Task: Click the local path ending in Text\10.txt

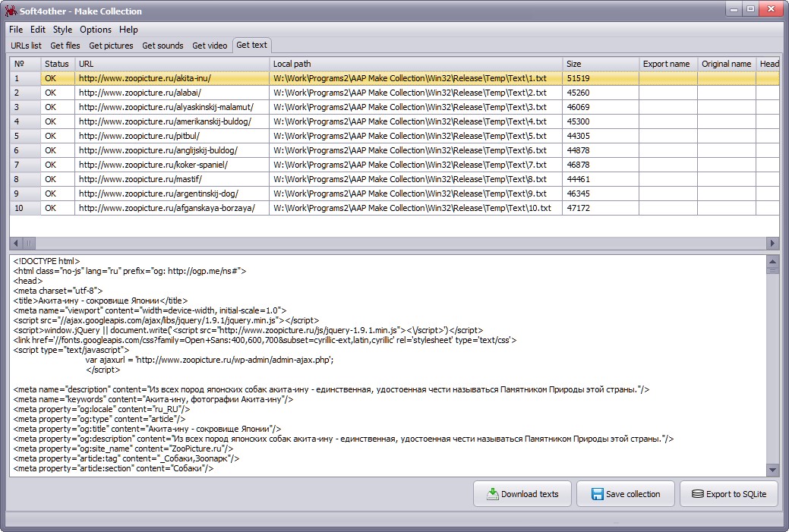Action: point(412,208)
